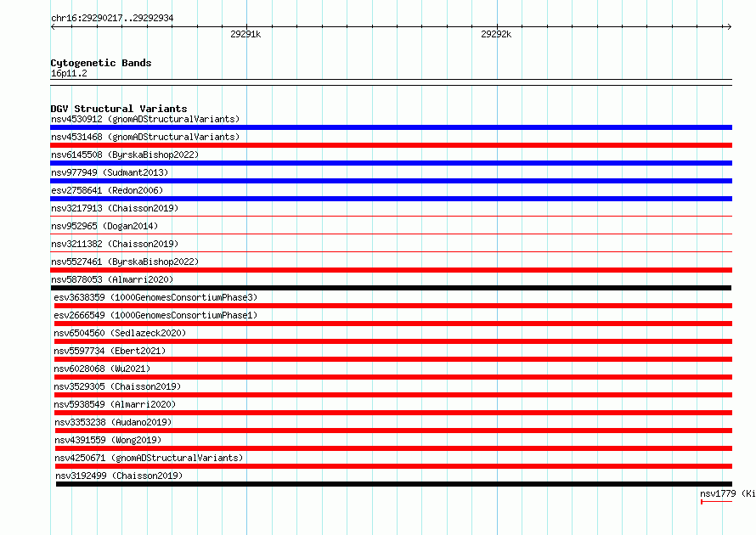Click the black bar under nsv3192499

[394, 484]
